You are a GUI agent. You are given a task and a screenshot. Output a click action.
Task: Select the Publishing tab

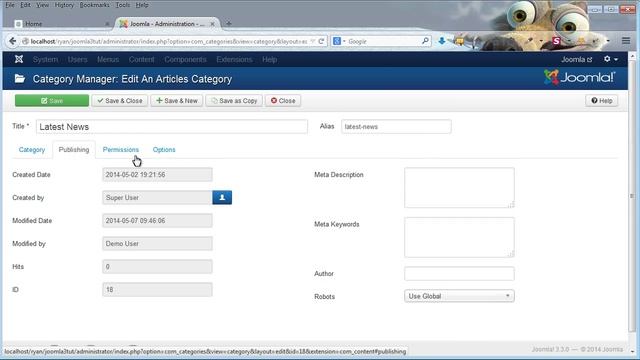74,150
